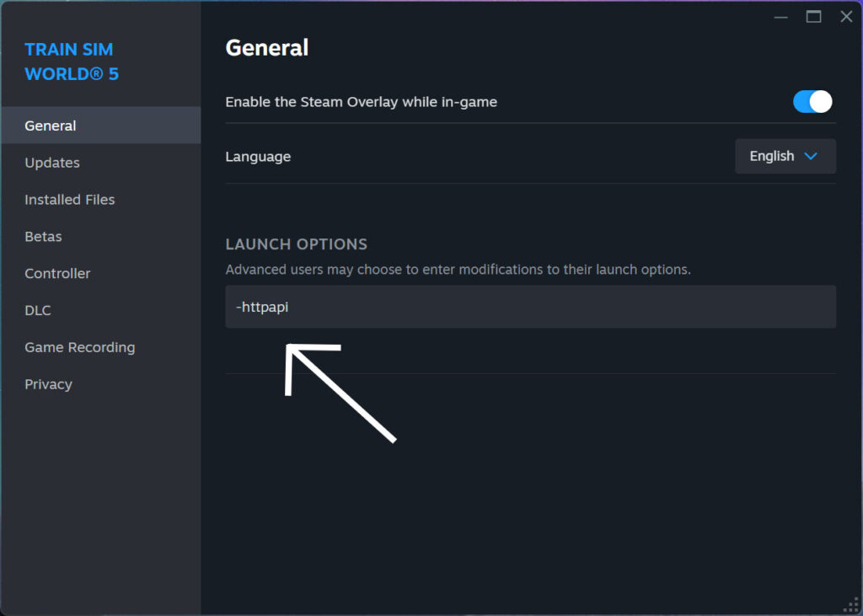Click the launch options field containing -httpapi

(x=531, y=307)
